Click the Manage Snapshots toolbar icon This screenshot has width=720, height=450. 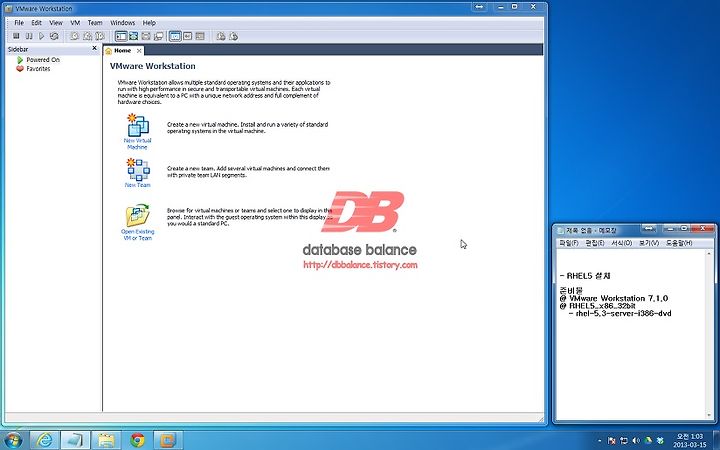pos(100,36)
